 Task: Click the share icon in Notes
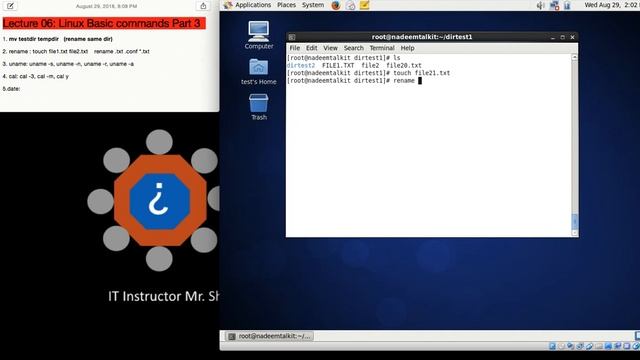tap(203, 6)
